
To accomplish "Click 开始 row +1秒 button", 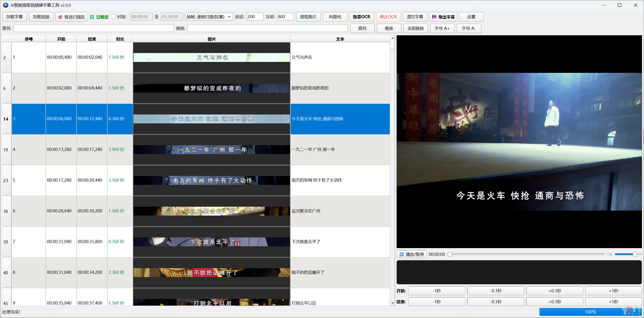I will tap(613, 291).
